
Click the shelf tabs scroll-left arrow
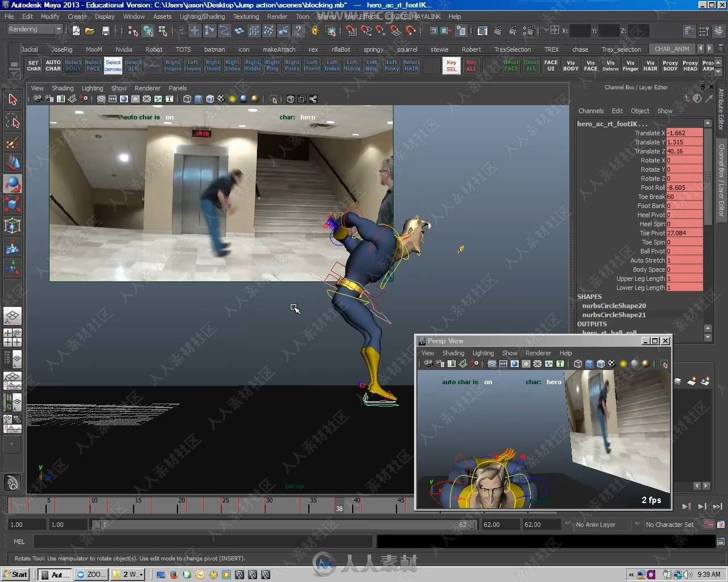[x=700, y=49]
